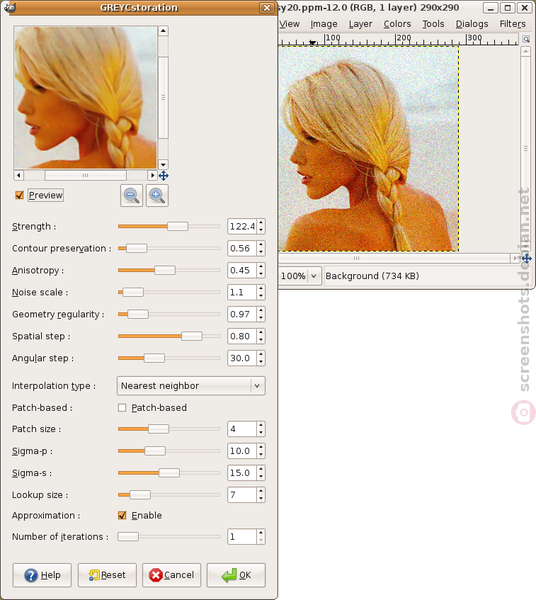Apply the filter with OK
The width and height of the screenshot is (536, 600).
click(x=236, y=575)
